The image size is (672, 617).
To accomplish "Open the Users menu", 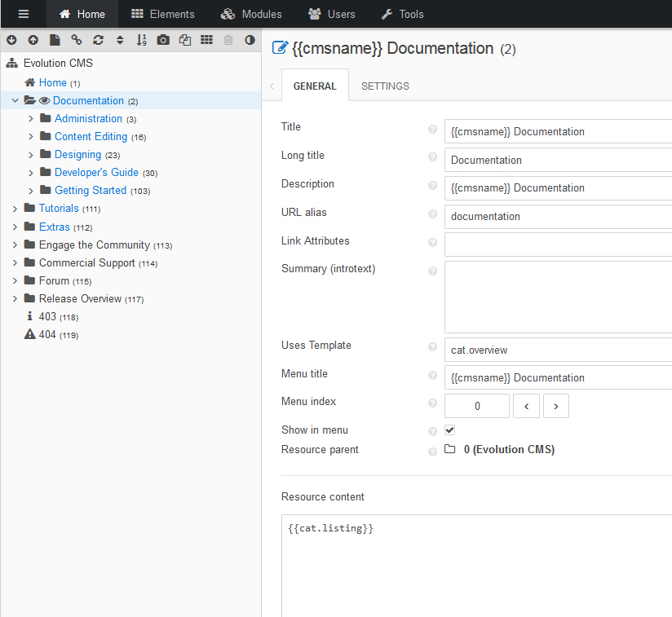I will [332, 14].
